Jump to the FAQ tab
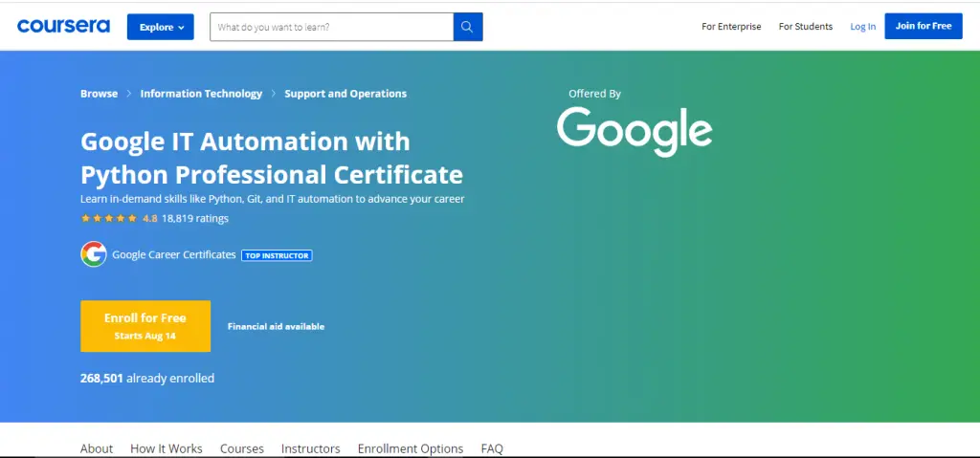 pyautogui.click(x=492, y=448)
